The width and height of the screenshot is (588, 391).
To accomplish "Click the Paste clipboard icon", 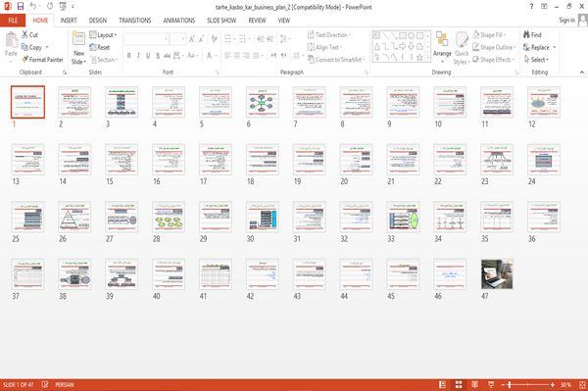I will [x=11, y=40].
